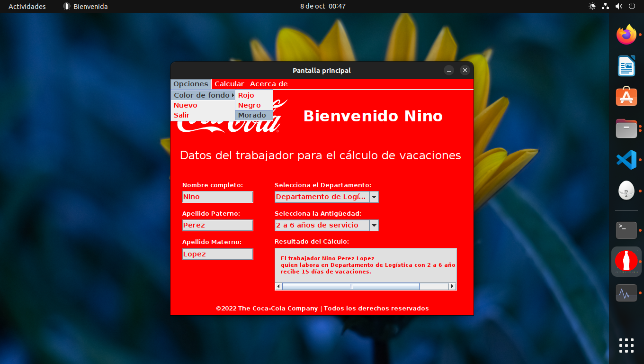This screenshot has width=644, height=364.
Task: Click inside the Resultado del Cálculo text area
Action: point(366,265)
